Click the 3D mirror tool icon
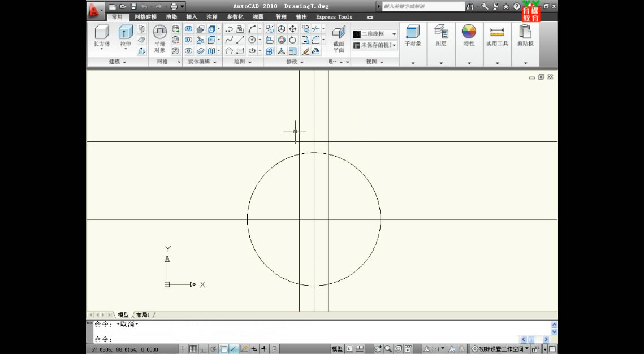The height and width of the screenshot is (354, 644). (x=270, y=29)
